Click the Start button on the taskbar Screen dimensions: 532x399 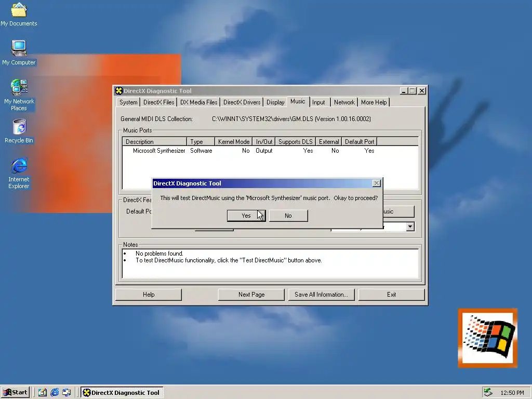[x=15, y=393]
